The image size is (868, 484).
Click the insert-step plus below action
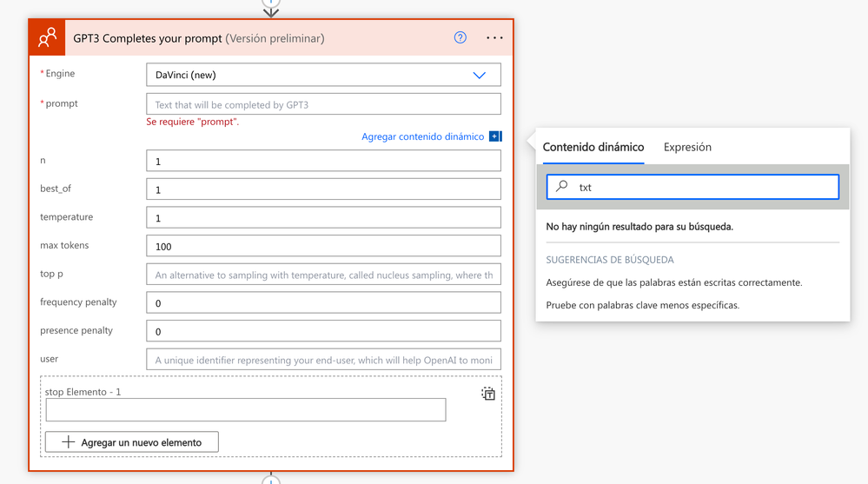[x=271, y=481]
